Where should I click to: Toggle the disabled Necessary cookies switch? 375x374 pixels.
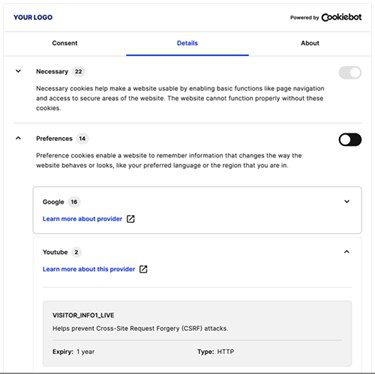[350, 73]
